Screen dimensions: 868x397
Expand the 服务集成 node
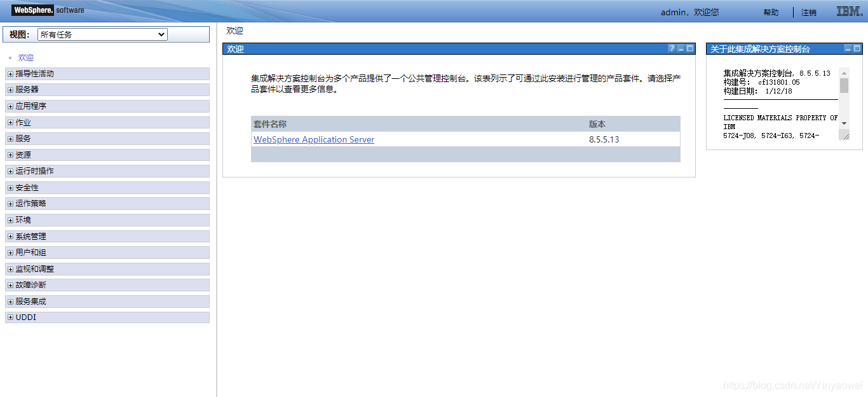click(x=10, y=302)
